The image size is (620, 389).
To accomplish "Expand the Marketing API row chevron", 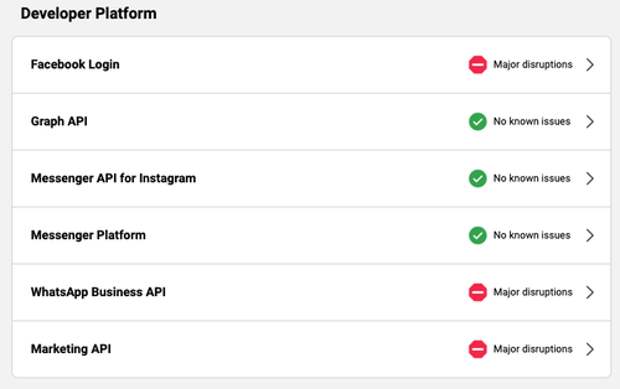I will 590,349.
